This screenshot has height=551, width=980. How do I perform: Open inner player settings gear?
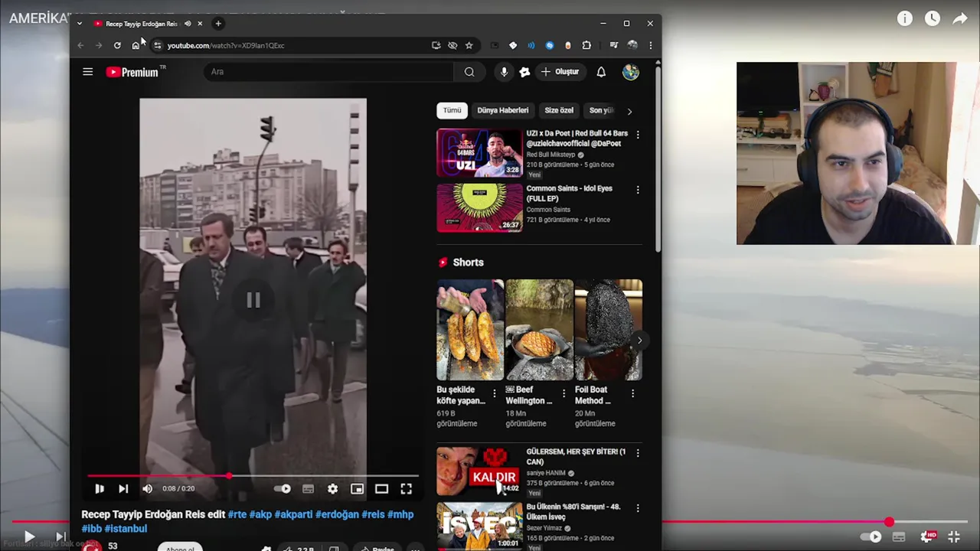332,488
